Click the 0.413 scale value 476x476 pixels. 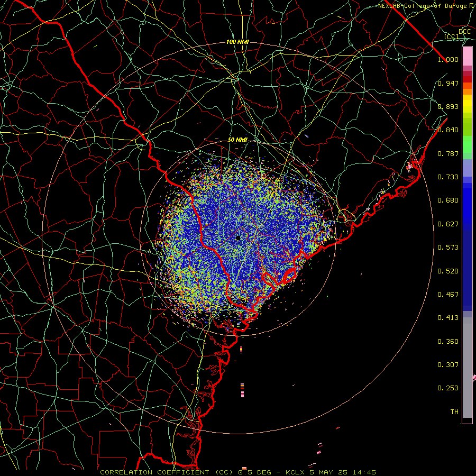pos(448,318)
